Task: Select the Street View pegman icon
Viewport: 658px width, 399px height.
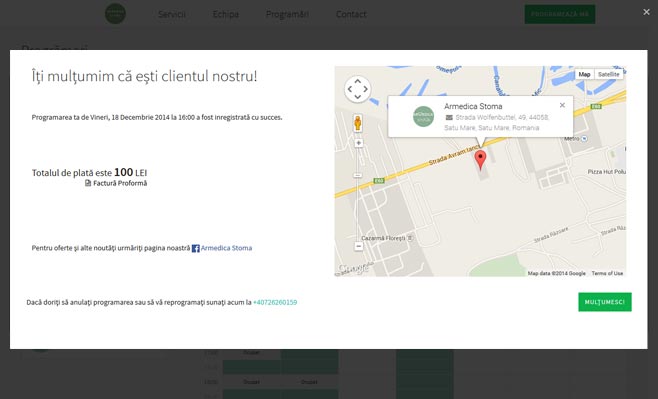Action: click(358, 123)
